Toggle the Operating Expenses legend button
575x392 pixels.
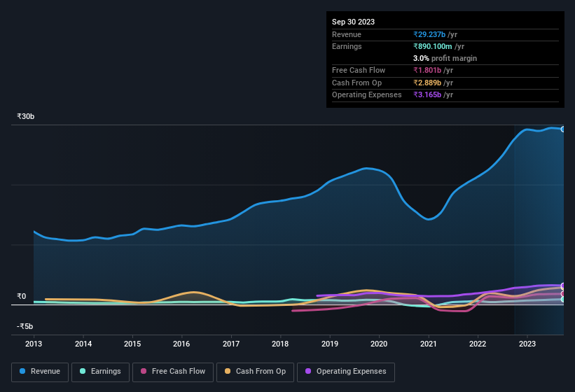click(x=345, y=372)
